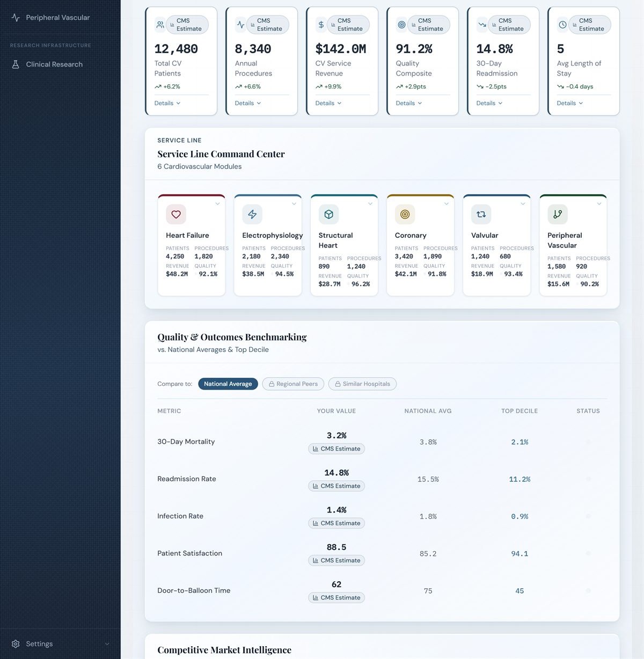Click the TOP DECILE column header
This screenshot has height=659, width=644.
click(519, 411)
